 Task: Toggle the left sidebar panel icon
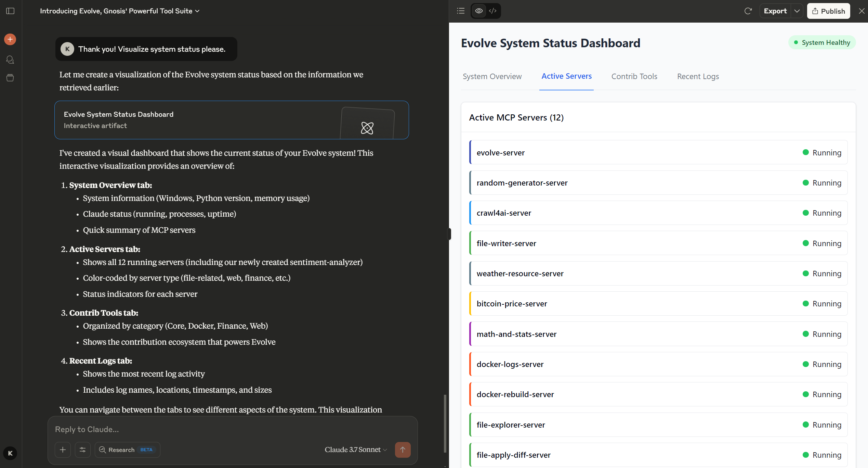[x=10, y=11]
